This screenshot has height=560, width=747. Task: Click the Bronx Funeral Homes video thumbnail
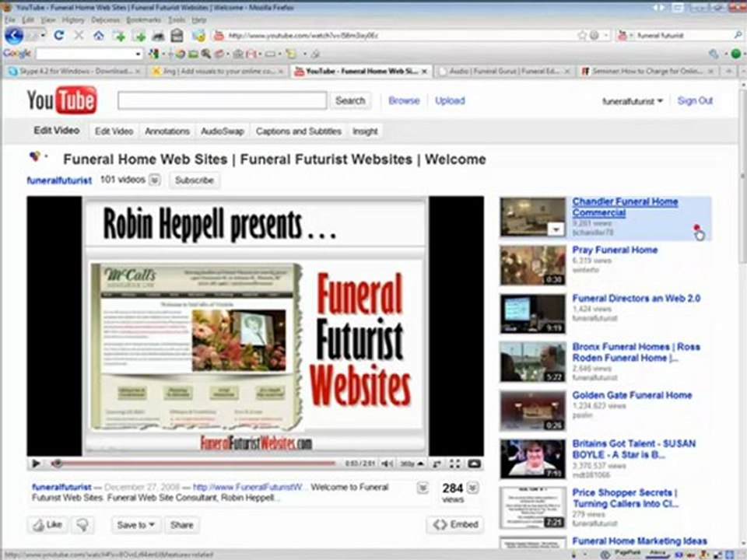coord(532,362)
